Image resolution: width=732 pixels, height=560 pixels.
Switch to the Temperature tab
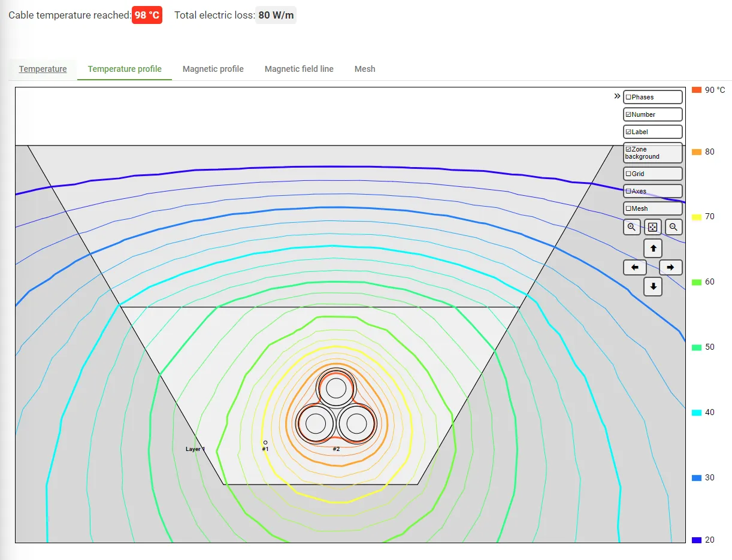43,69
